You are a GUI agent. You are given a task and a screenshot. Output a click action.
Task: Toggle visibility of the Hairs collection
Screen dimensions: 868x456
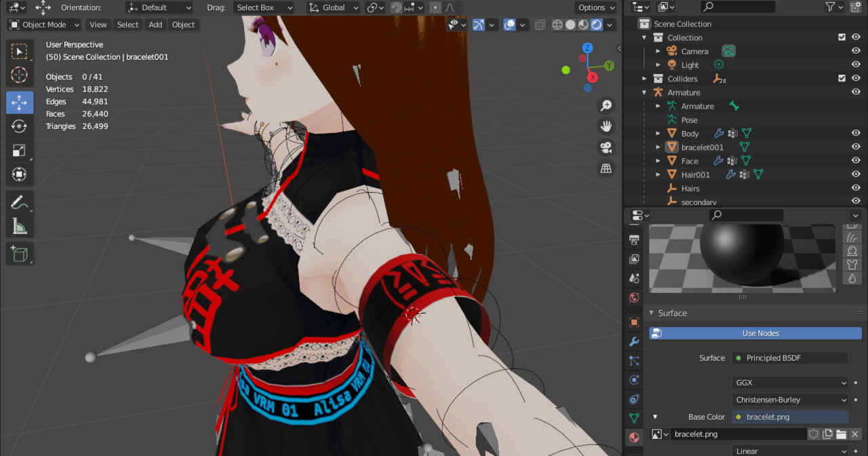point(856,188)
